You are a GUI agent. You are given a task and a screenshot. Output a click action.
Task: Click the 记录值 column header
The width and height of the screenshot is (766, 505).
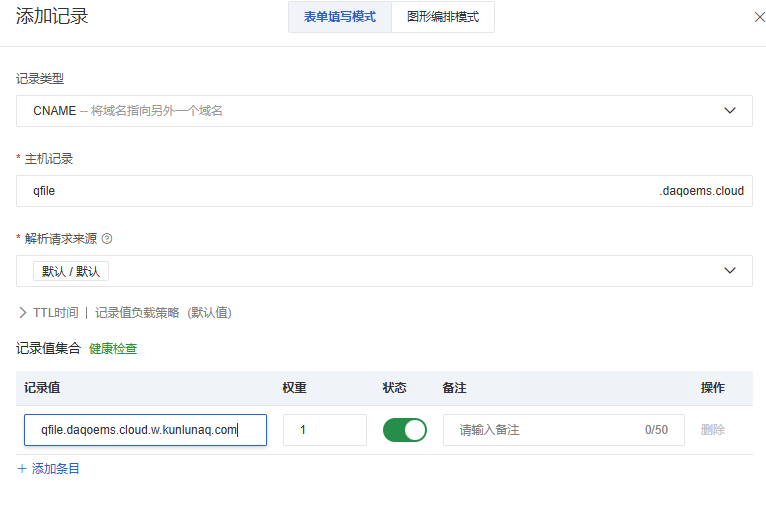point(42,388)
